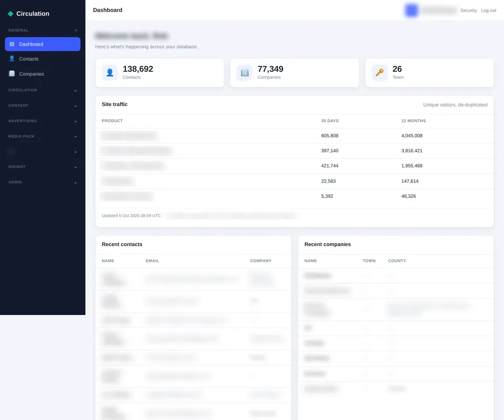Select the 5,392 traffic value
The height and width of the screenshot is (420, 504).
[327, 196]
